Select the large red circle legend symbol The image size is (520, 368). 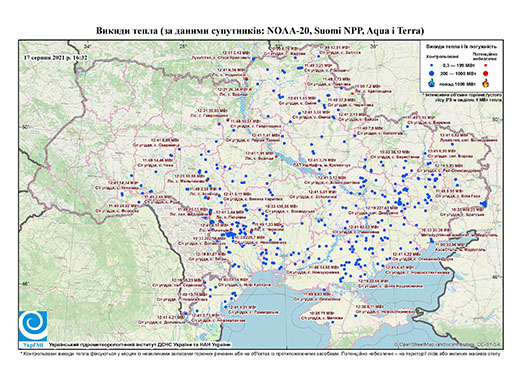485,73
